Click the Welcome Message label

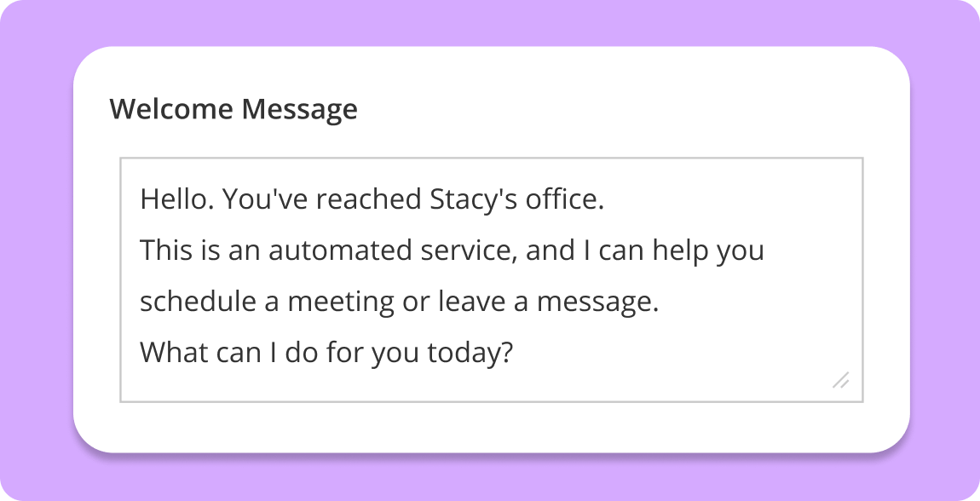[233, 110]
